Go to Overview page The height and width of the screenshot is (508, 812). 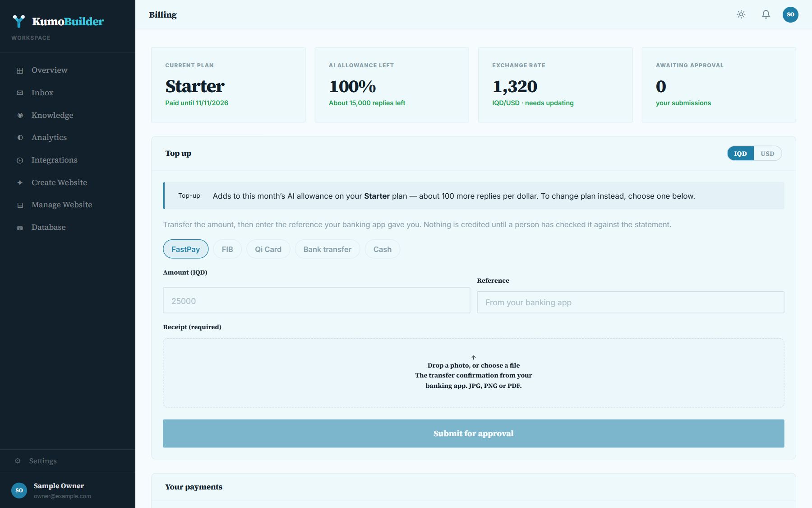[68, 70]
